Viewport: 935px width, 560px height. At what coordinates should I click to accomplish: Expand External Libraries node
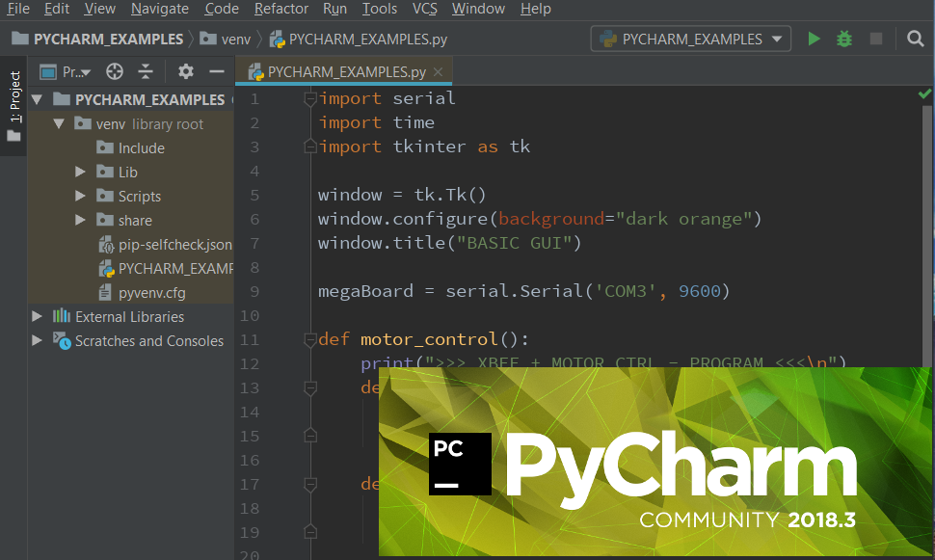coord(37,316)
